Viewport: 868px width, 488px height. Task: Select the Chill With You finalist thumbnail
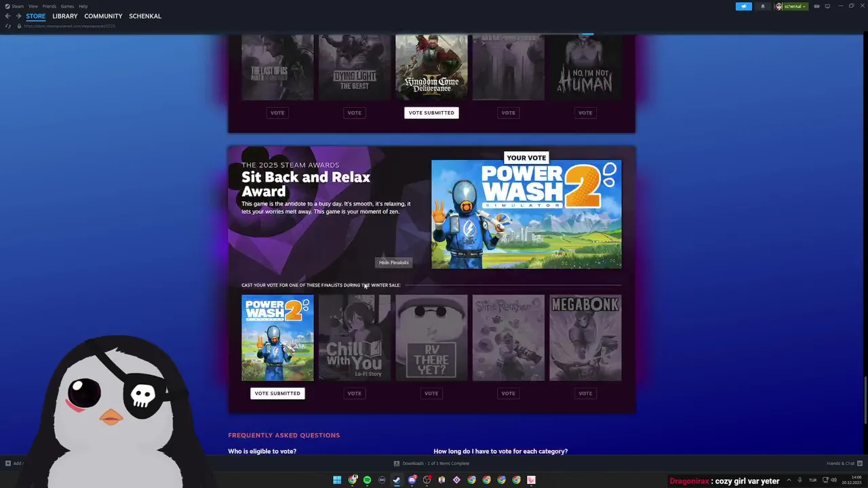(355, 338)
